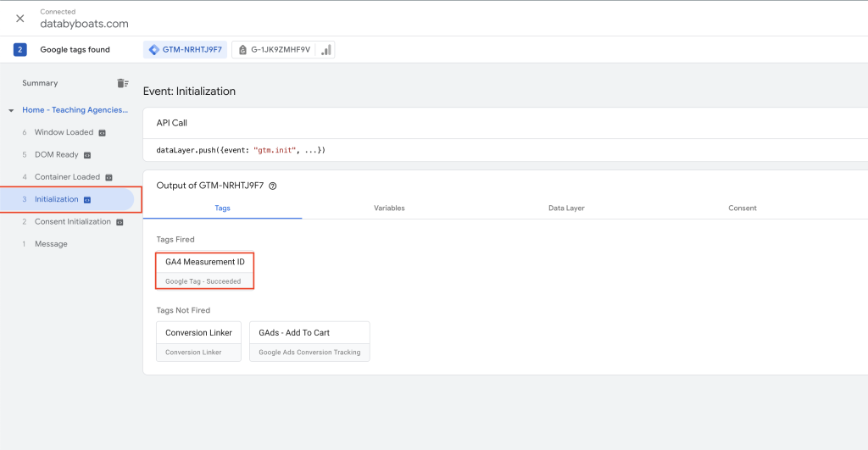
Task: Select the Window Loaded event
Action: (x=64, y=132)
